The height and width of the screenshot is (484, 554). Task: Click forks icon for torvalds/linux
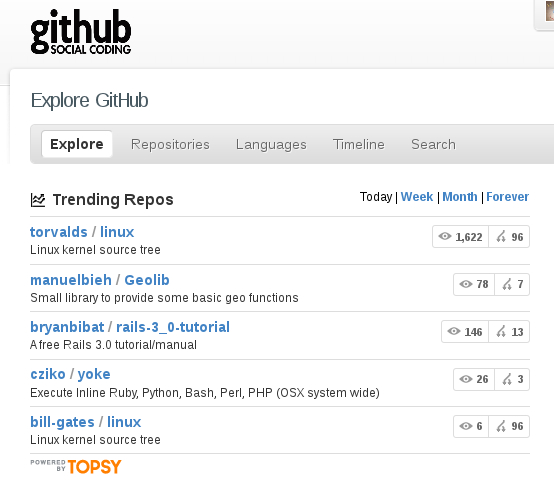point(501,236)
